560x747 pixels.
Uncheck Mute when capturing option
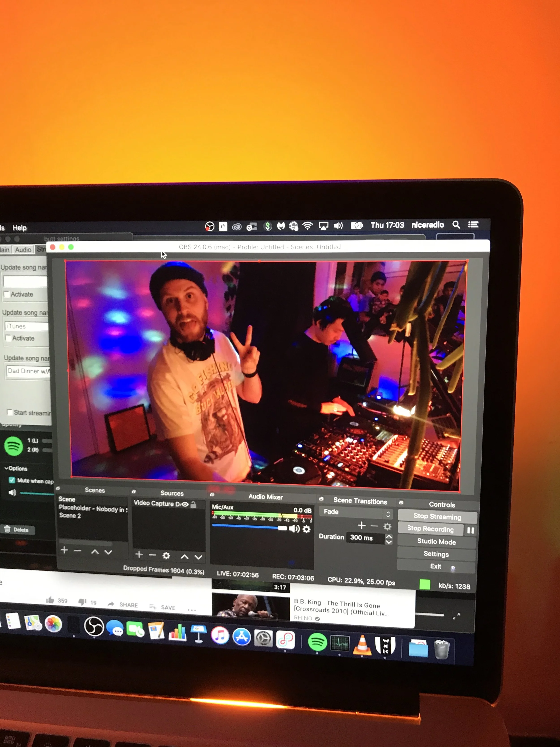[12, 480]
